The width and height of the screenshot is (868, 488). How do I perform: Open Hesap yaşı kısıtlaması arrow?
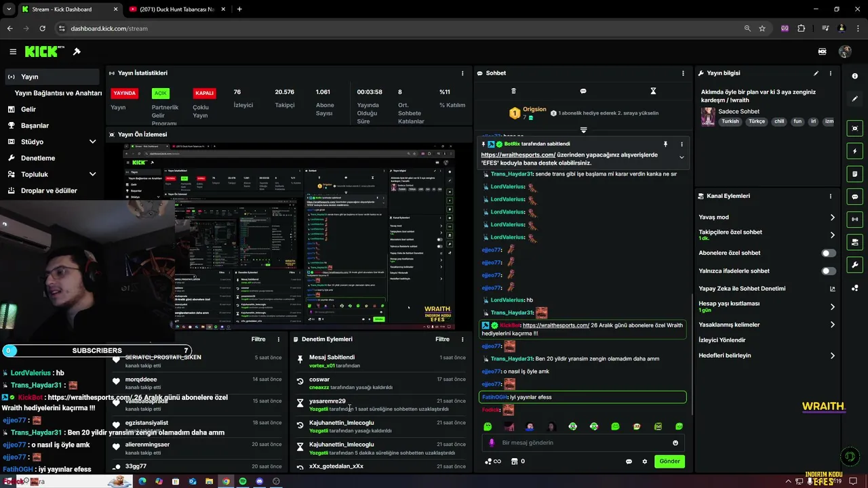832,306
